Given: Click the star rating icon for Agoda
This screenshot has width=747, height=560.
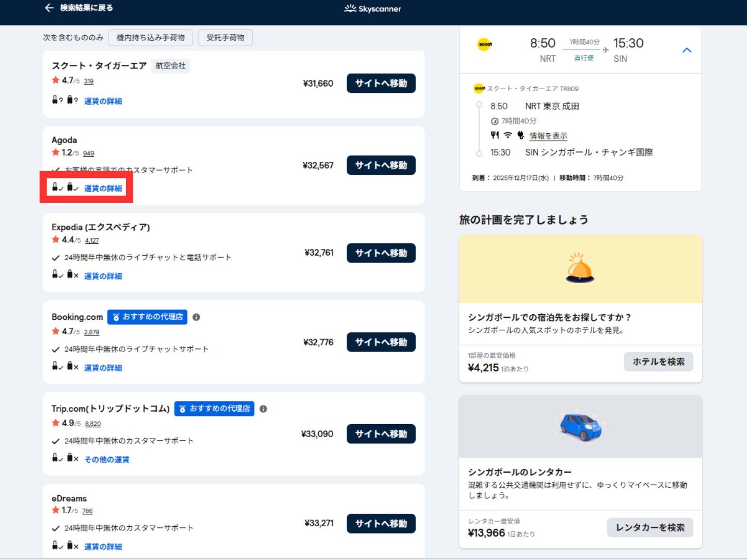Looking at the screenshot, I should [x=55, y=152].
